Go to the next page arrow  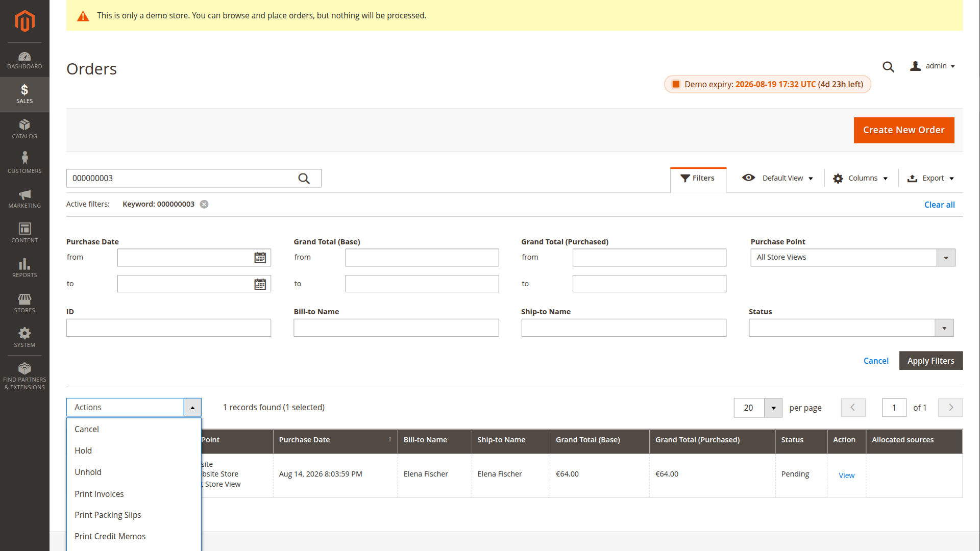tap(950, 408)
